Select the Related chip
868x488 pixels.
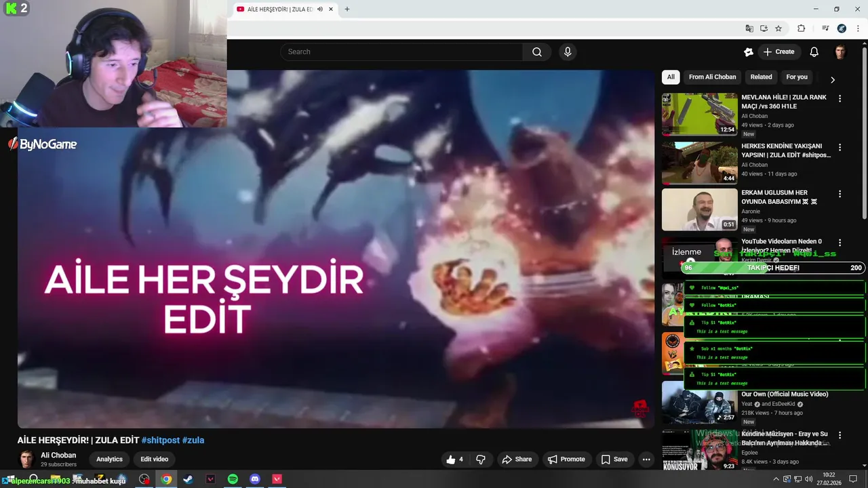pyautogui.click(x=761, y=77)
